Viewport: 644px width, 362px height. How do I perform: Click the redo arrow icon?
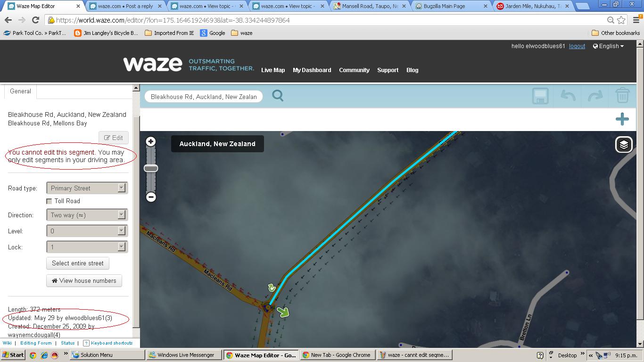tap(595, 96)
